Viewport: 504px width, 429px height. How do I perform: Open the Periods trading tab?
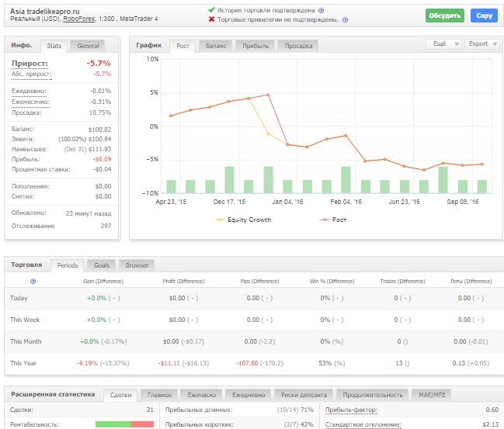[68, 265]
